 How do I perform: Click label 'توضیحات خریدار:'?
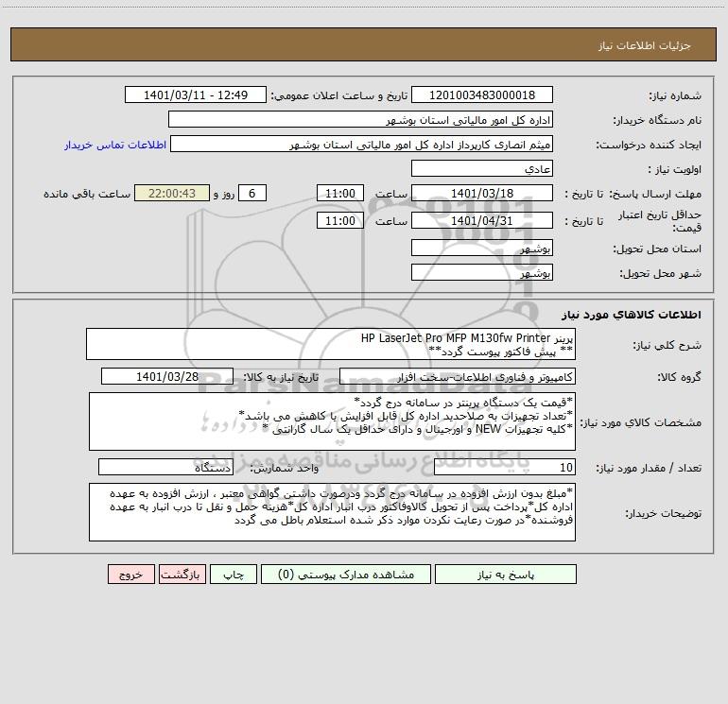point(664,513)
